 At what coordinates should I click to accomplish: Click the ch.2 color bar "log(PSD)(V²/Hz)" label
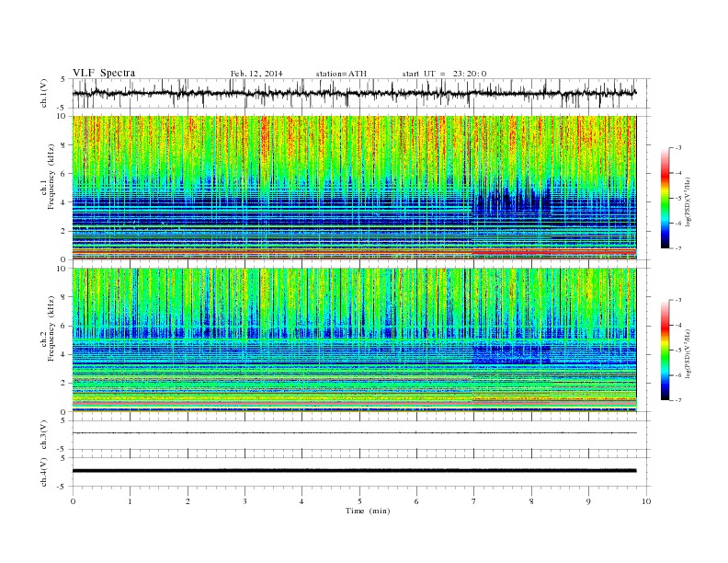687,352
